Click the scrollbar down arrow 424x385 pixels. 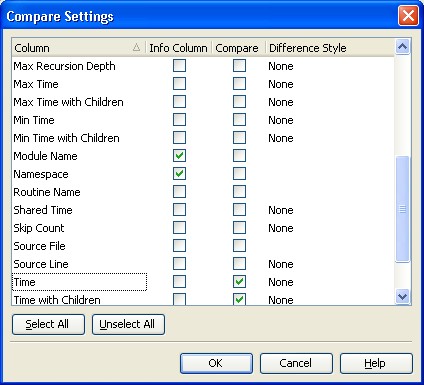pos(402,296)
